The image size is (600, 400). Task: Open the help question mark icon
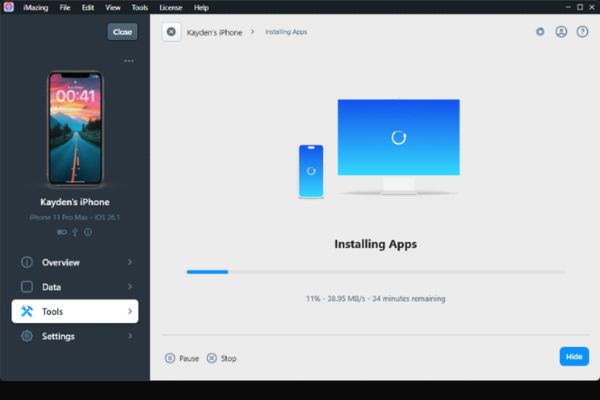pyautogui.click(x=582, y=32)
